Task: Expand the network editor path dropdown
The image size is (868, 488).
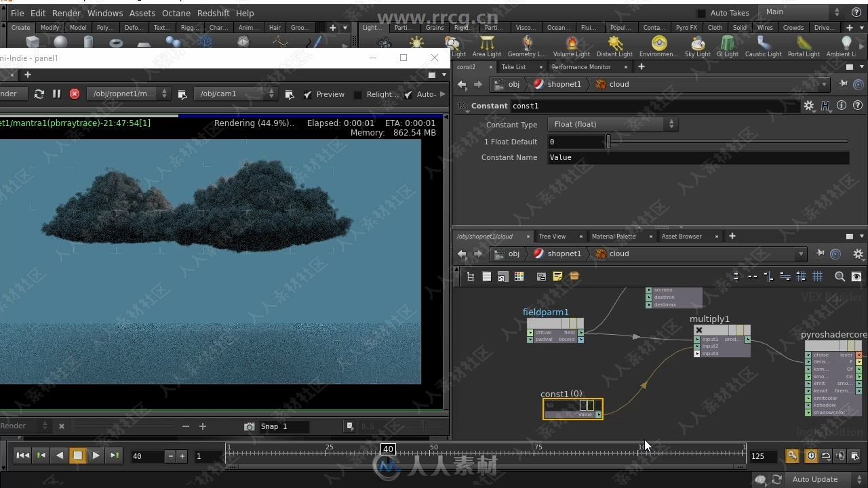Action: pyautogui.click(x=801, y=254)
